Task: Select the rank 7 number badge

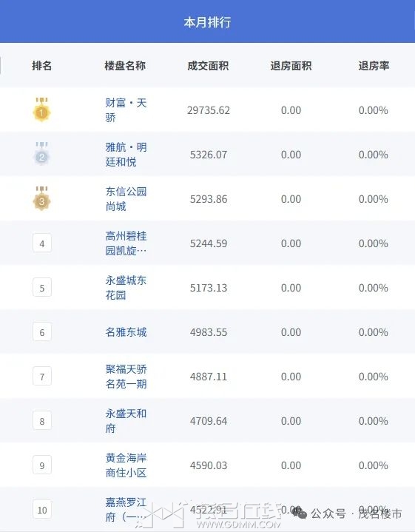Action: (42, 377)
